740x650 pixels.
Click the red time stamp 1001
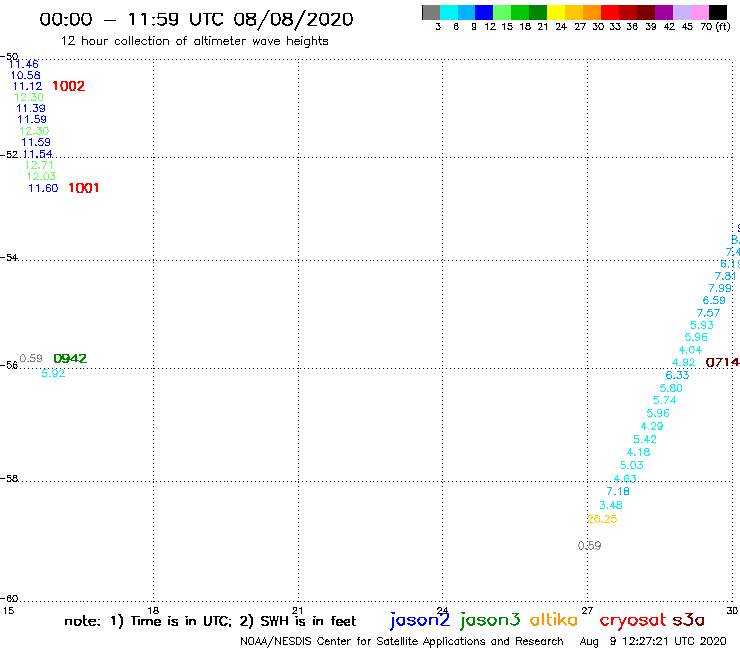coord(84,188)
